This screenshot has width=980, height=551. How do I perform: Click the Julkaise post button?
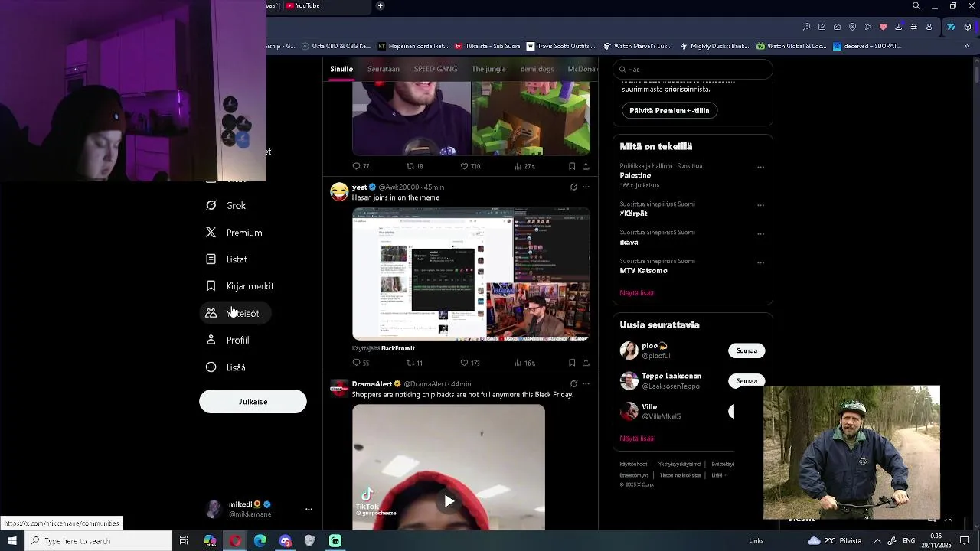coord(253,402)
